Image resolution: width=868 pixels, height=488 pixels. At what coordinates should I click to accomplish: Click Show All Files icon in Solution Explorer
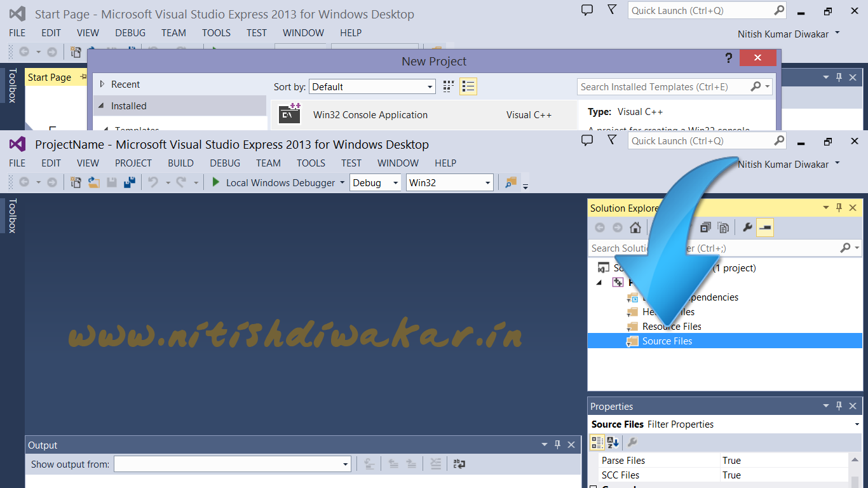[723, 227]
